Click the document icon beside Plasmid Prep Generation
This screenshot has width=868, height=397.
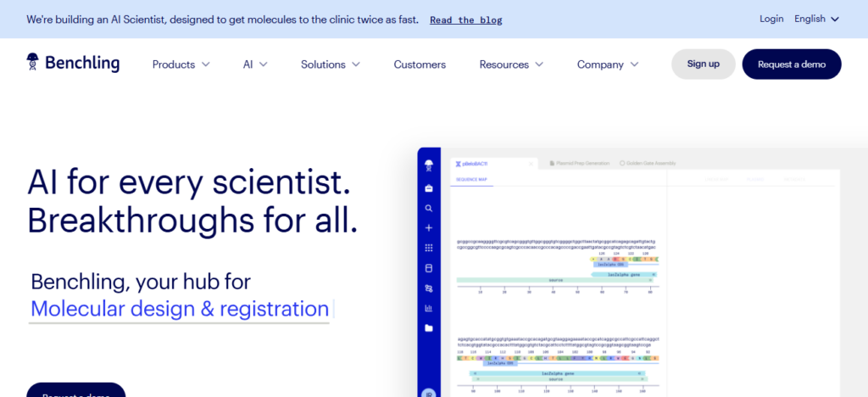click(x=552, y=164)
